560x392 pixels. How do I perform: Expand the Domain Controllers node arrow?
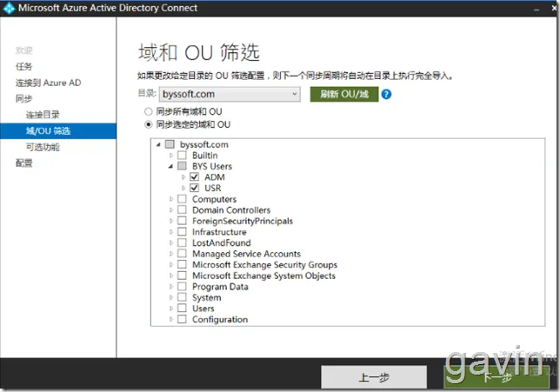[171, 210]
